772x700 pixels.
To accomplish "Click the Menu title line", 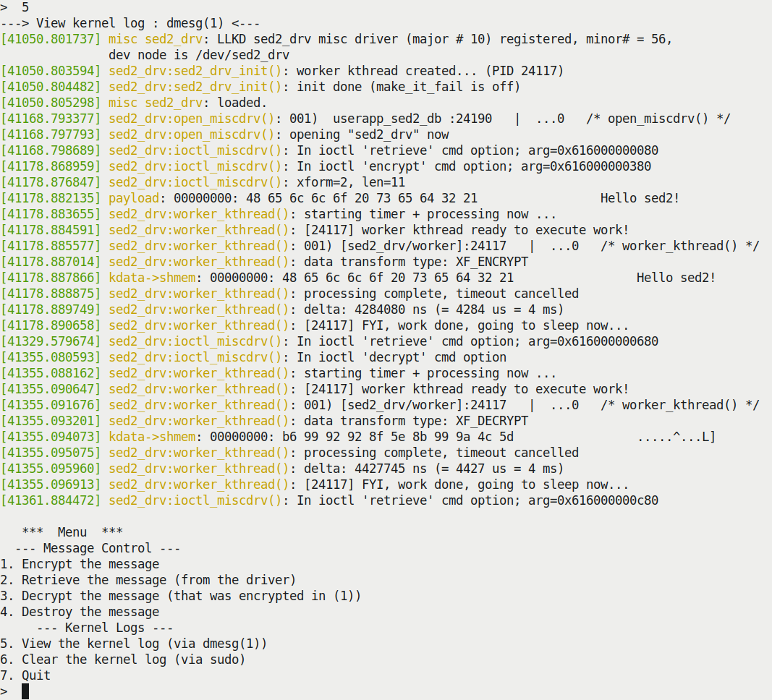I will [72, 532].
